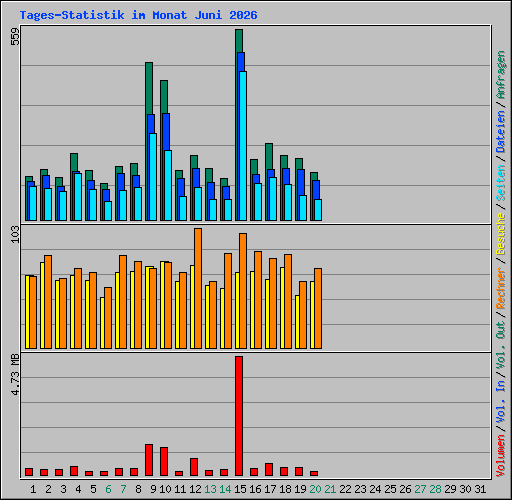Viewport: 512px width, 500px height.
Task: Click the red Volumen legend label
Action: pyautogui.click(x=501, y=456)
